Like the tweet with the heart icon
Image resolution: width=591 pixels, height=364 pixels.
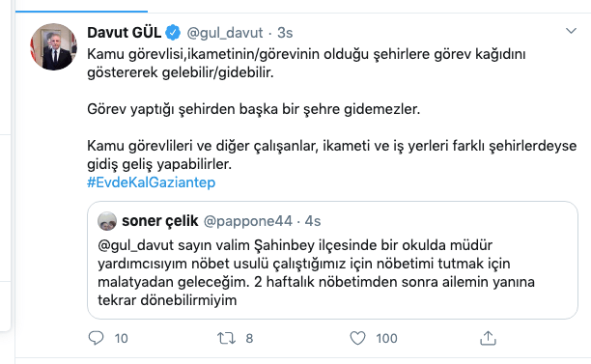(x=357, y=338)
